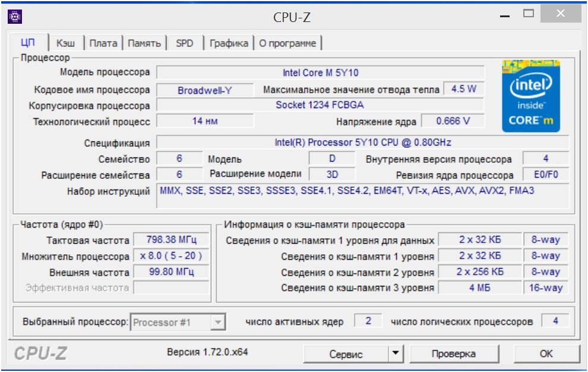Viewport: 588px width, 372px height.
Task: Open the Выбранный процессор dropdown
Action: 219,321
